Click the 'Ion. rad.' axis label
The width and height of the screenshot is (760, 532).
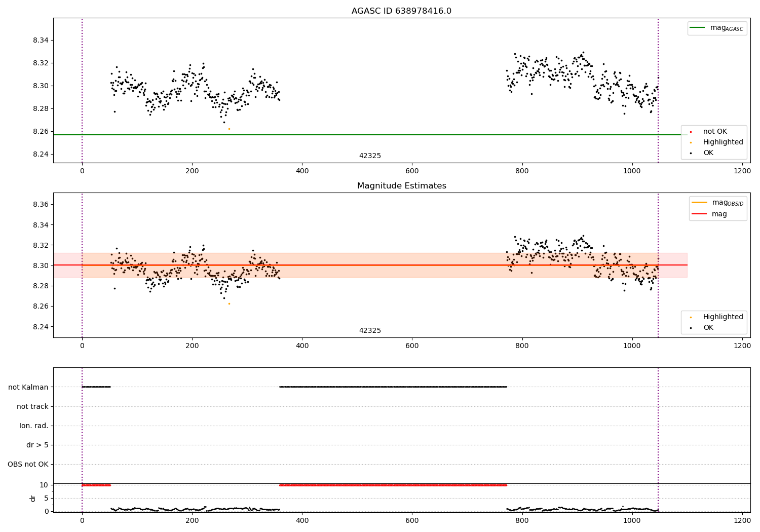coord(34,426)
